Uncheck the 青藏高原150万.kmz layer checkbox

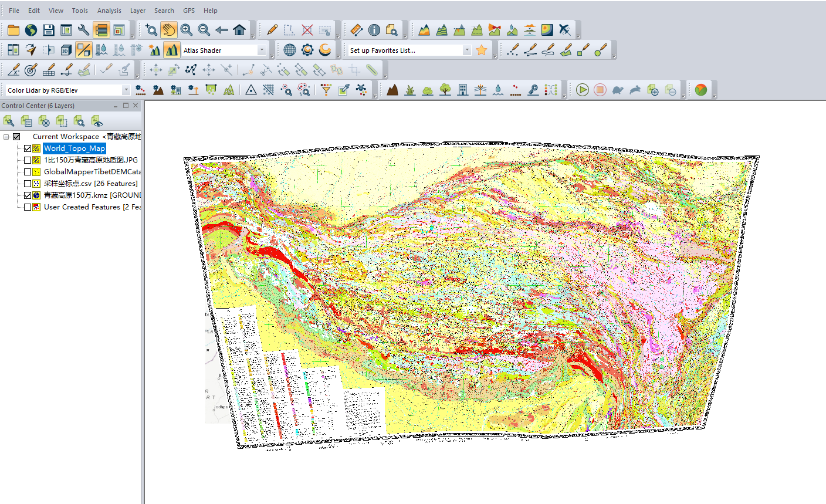pyautogui.click(x=28, y=195)
